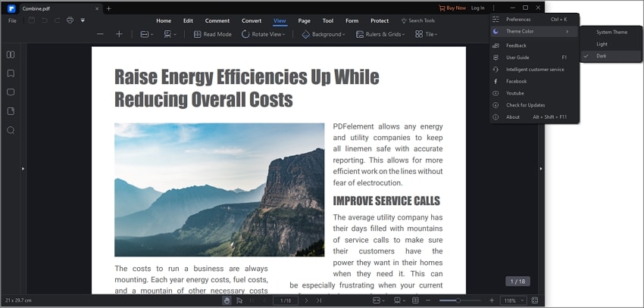Select System Theme option
Viewport: 644px width, 308px height.
[x=611, y=32]
